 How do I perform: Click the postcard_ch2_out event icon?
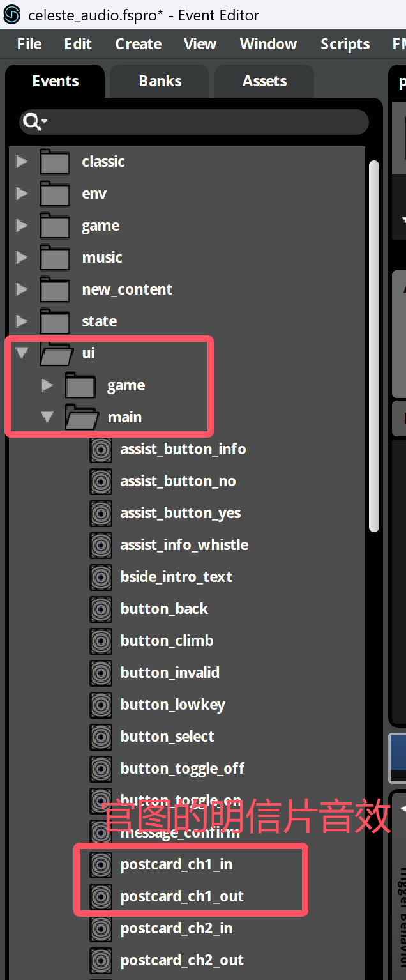[101, 960]
